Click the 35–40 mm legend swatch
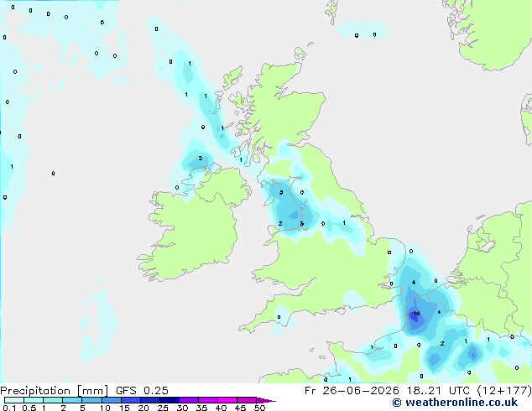The width and height of the screenshot is (532, 411). point(208,400)
